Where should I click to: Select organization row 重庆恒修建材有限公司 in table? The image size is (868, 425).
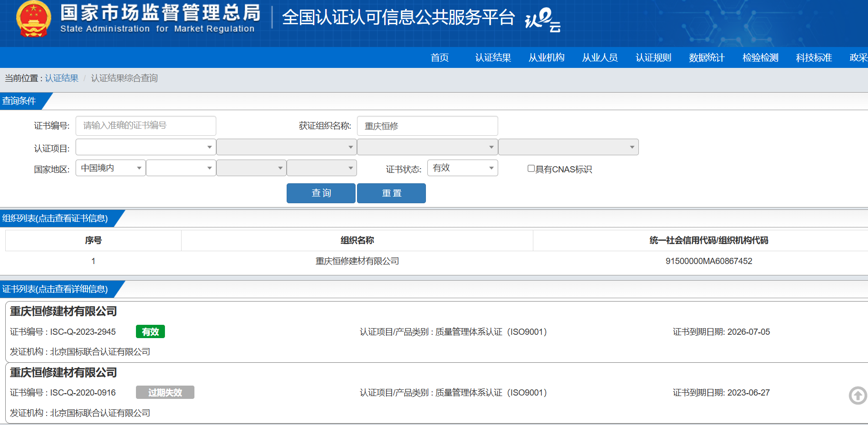(x=357, y=261)
